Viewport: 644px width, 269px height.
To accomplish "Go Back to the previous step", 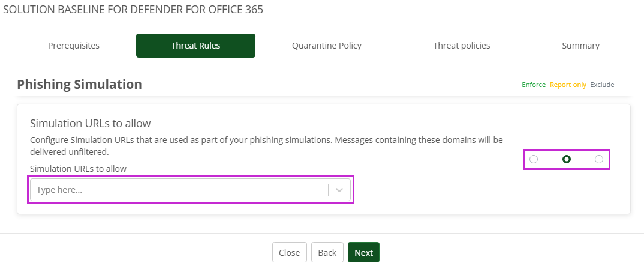I will pos(327,253).
